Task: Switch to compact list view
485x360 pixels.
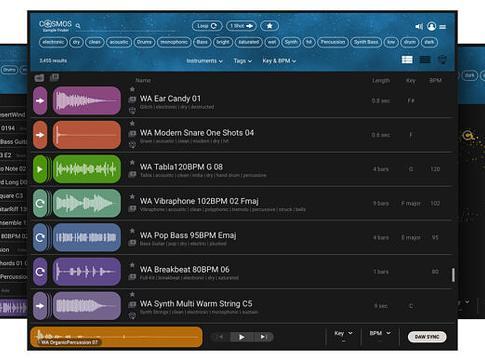Action: (x=425, y=60)
